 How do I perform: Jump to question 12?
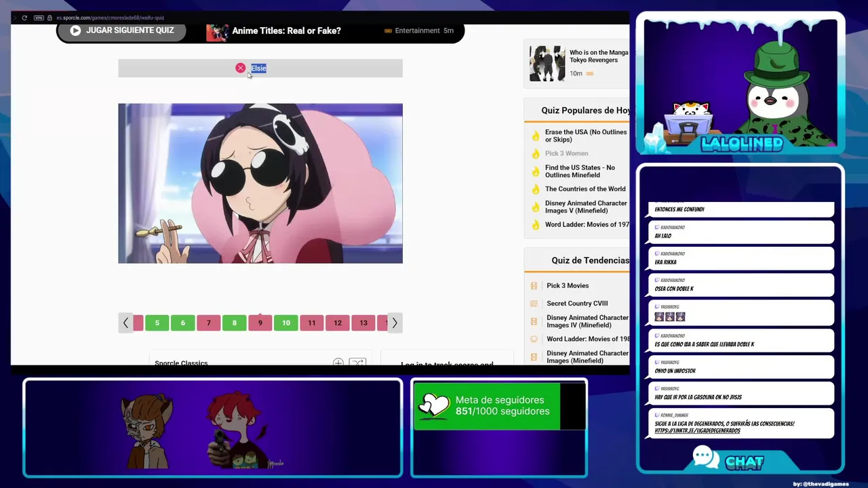pos(337,323)
